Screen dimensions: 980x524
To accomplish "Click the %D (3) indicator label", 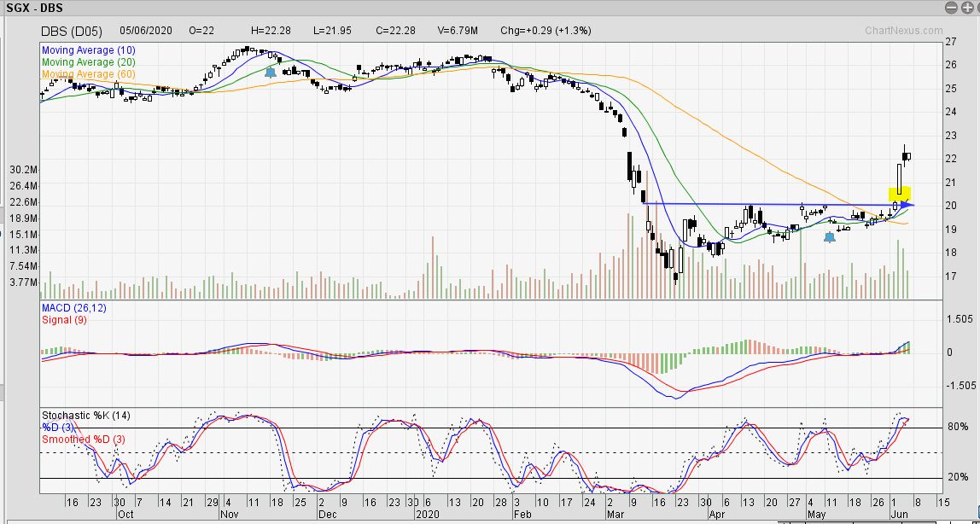I will coord(58,428).
